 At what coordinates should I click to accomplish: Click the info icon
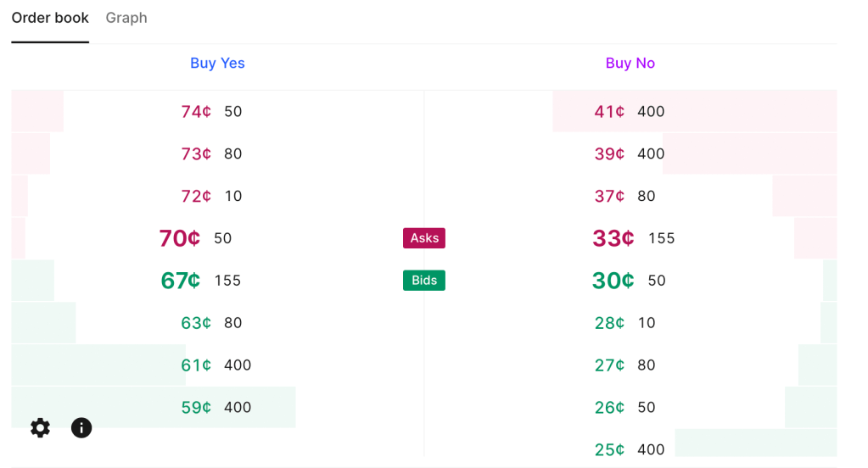click(81, 428)
